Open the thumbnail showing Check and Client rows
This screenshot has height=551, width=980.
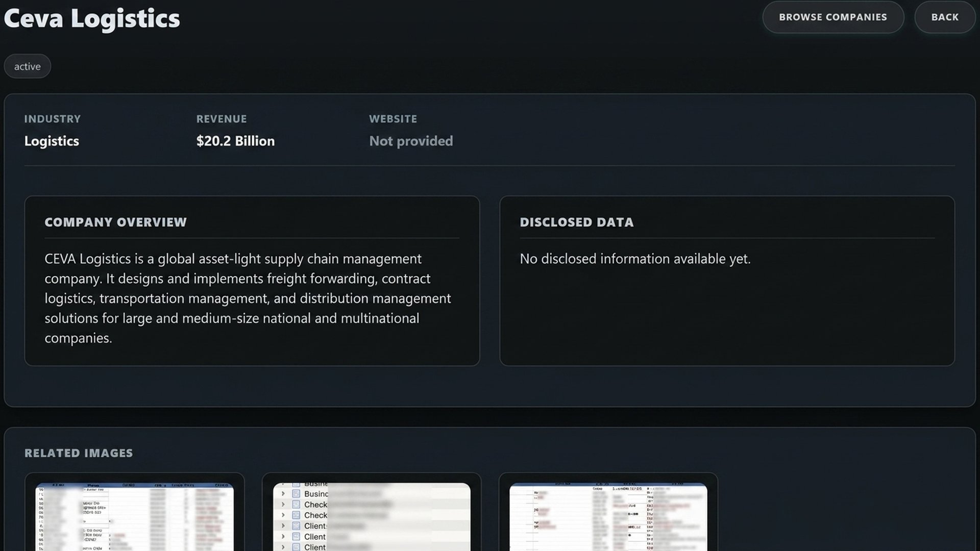point(372,516)
